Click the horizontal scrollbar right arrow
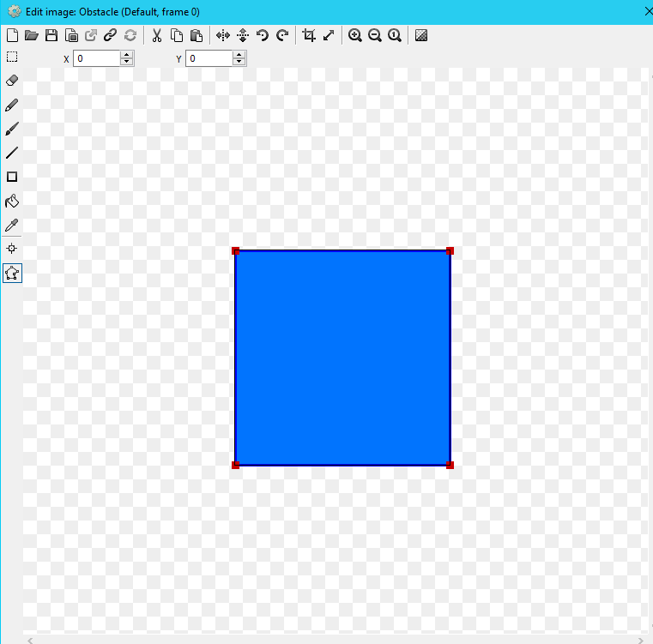This screenshot has height=644, width=653. [640, 641]
